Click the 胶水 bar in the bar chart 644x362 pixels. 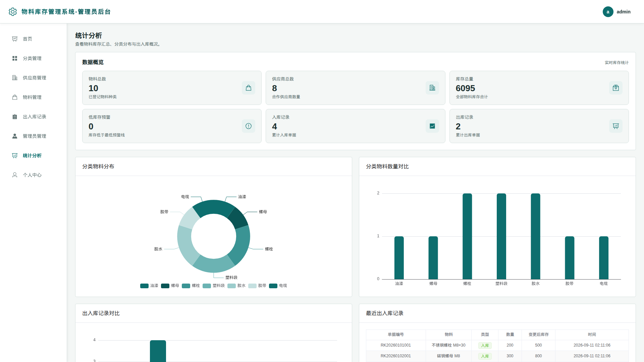click(x=536, y=236)
